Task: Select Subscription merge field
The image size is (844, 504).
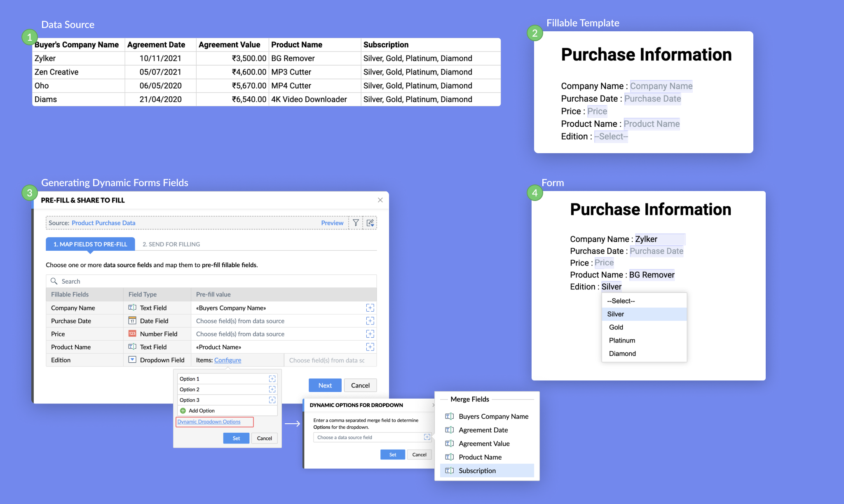Action: [487, 471]
